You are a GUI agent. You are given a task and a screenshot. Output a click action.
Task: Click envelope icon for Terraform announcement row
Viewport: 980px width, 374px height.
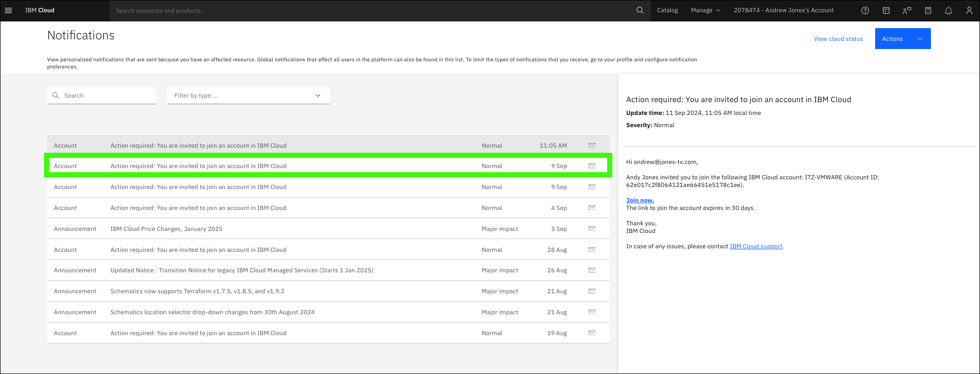[x=592, y=291]
